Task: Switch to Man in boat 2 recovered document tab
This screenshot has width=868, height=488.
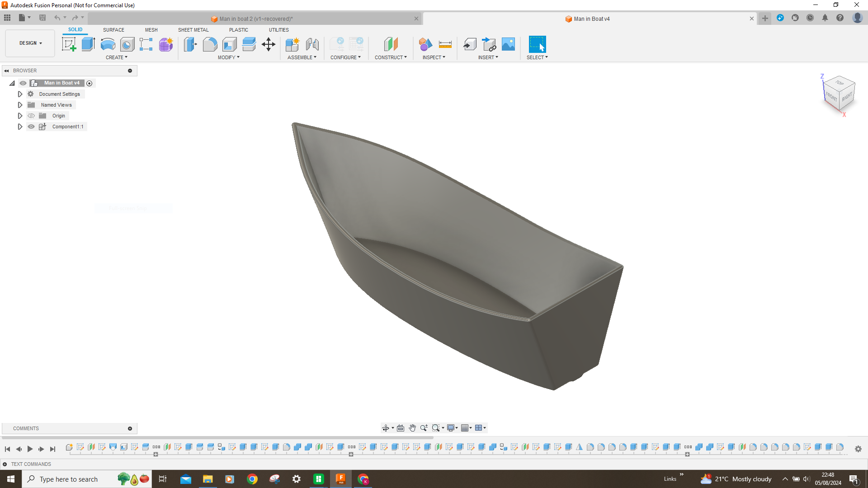Action: (255, 19)
